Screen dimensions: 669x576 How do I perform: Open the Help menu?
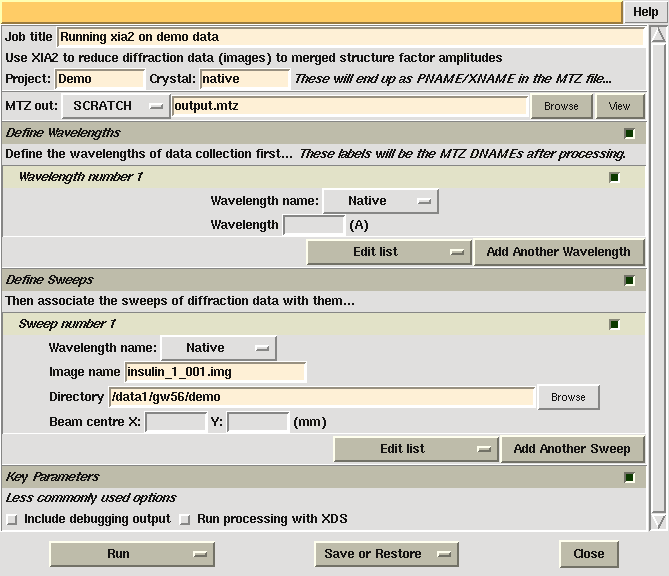coord(645,12)
